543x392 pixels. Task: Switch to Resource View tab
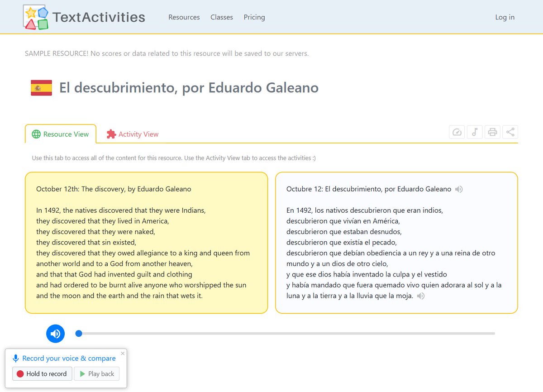pos(61,134)
